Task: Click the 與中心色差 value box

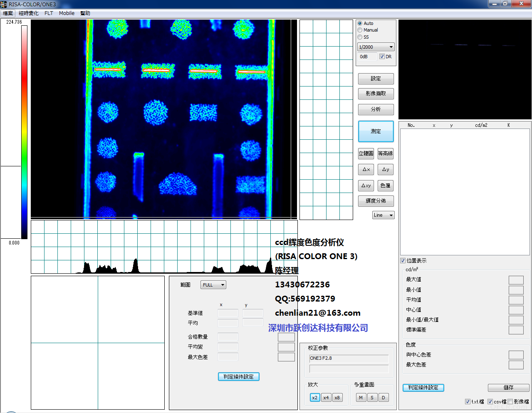Action: click(516, 355)
